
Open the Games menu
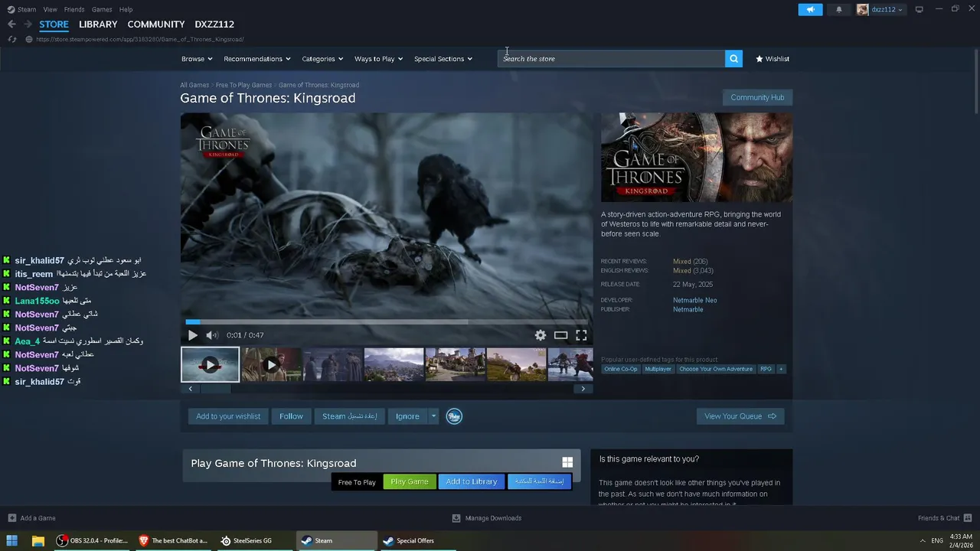point(102,9)
